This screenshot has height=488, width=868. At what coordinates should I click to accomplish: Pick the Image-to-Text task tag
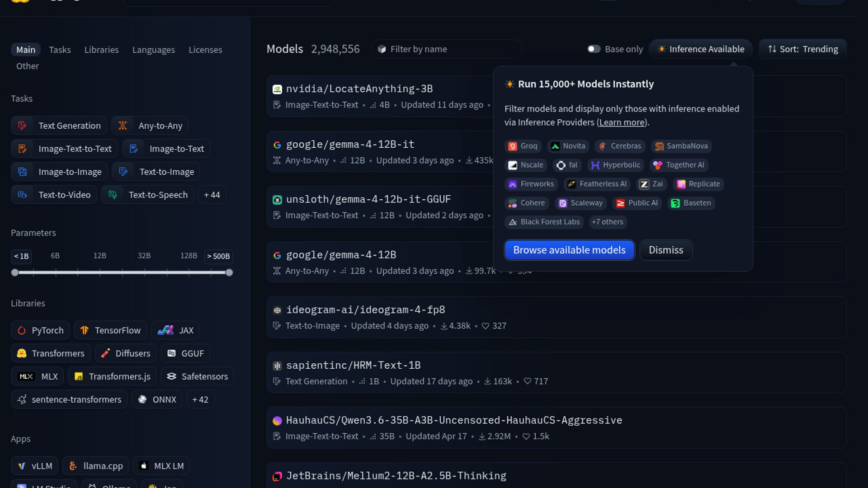pos(166,149)
